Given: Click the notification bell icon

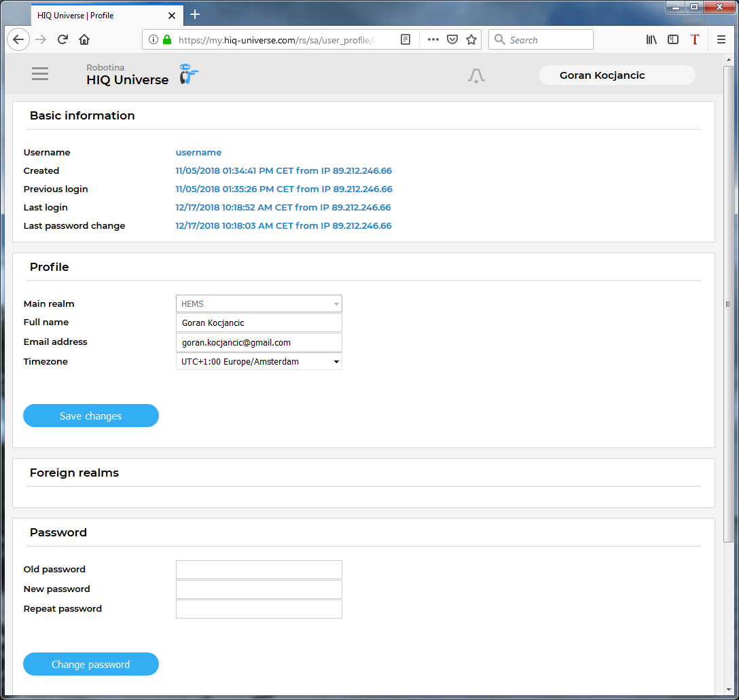Looking at the screenshot, I should point(476,75).
